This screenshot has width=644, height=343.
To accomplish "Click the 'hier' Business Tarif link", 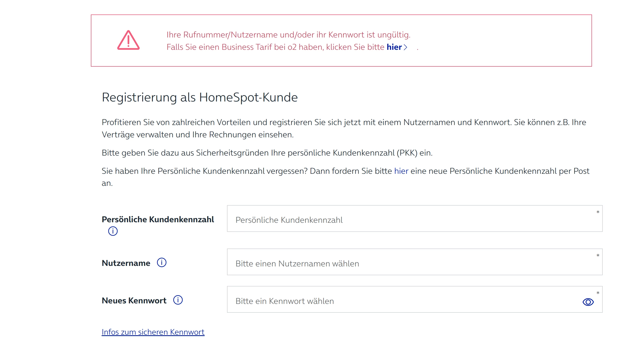I will [x=394, y=47].
